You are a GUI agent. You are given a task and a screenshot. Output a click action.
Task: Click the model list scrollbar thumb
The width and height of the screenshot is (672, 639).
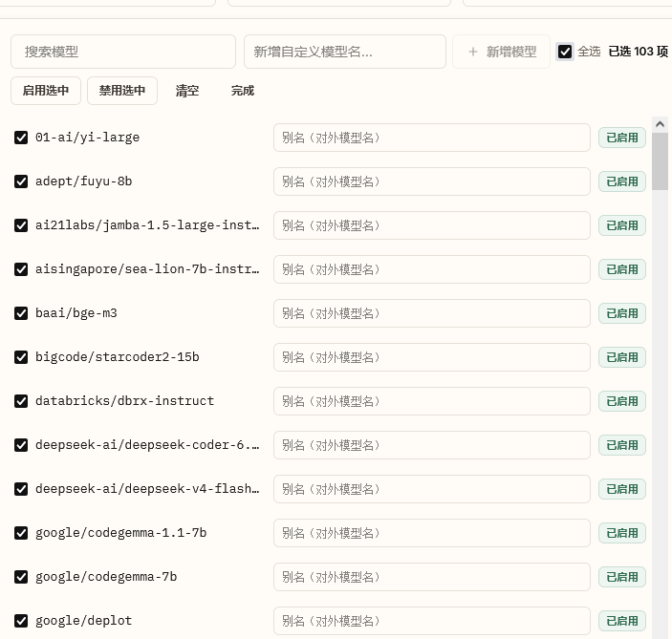660,161
